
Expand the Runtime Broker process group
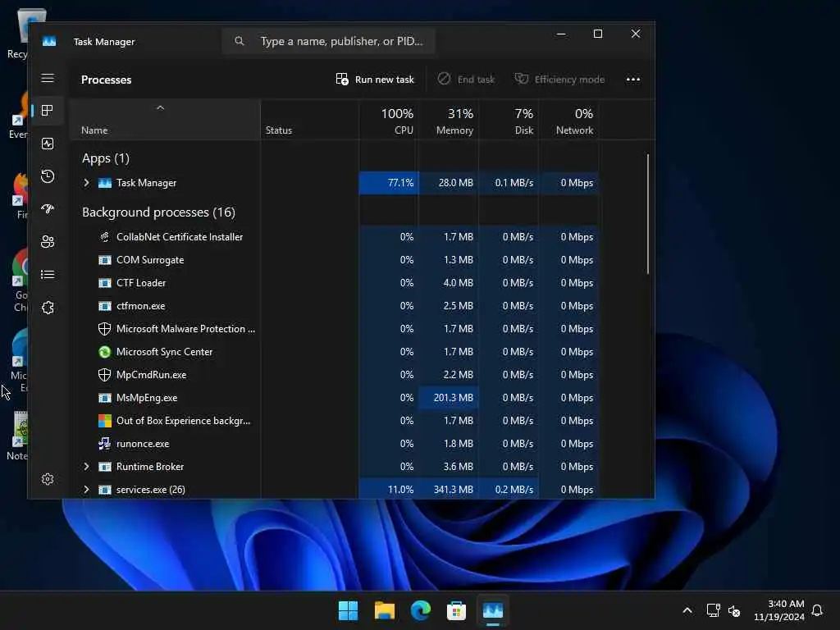click(x=86, y=467)
